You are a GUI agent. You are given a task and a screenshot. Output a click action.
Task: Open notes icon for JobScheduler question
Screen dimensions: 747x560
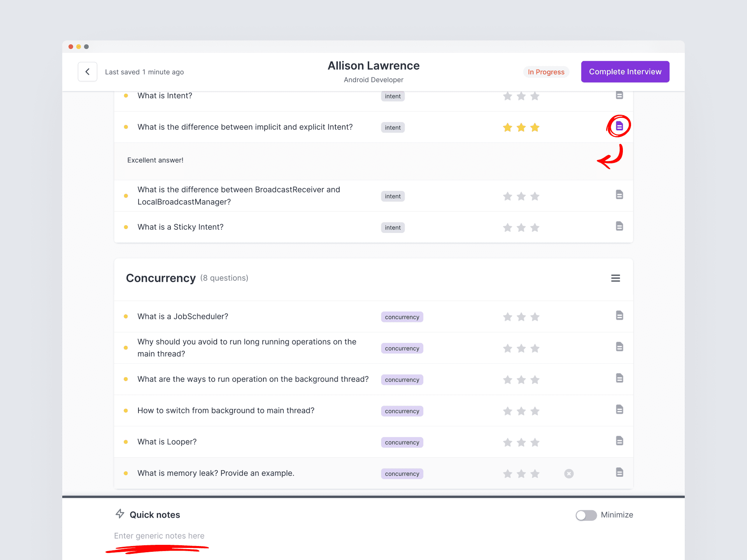[619, 315]
